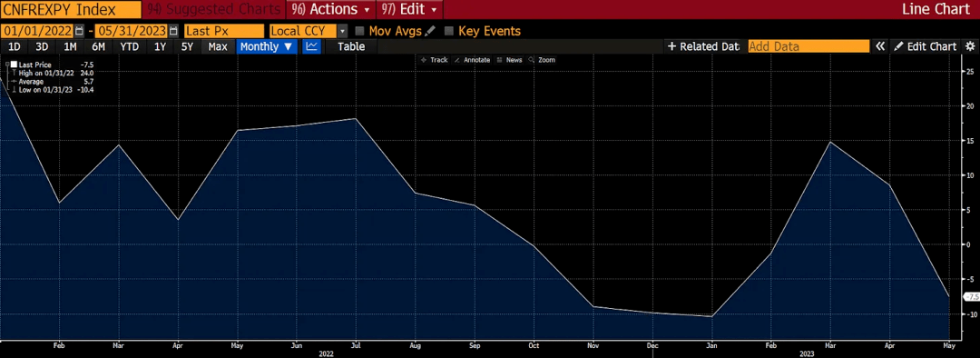Switch to the Table view tab
The width and height of the screenshot is (980, 358).
click(x=351, y=46)
